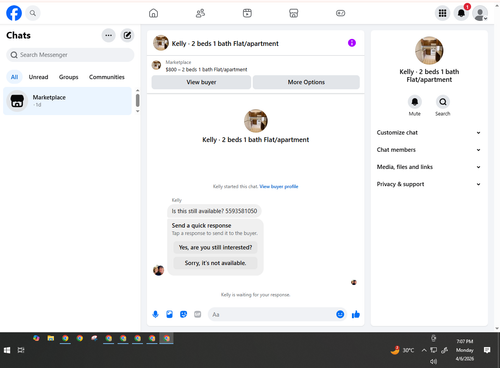Go to the Home feed icon
The height and width of the screenshot is (368, 500).
pos(153,13)
